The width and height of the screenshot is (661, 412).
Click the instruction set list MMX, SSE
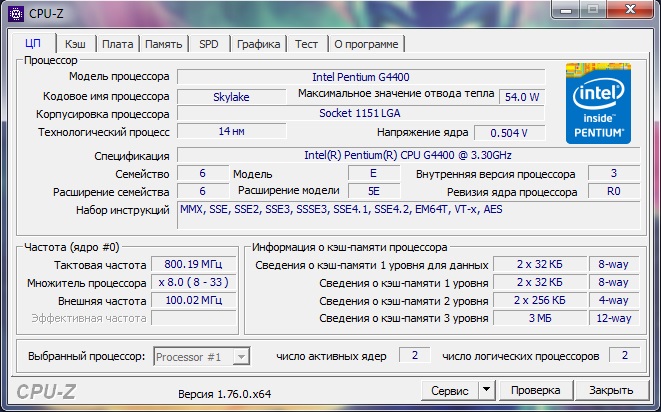(x=408, y=215)
